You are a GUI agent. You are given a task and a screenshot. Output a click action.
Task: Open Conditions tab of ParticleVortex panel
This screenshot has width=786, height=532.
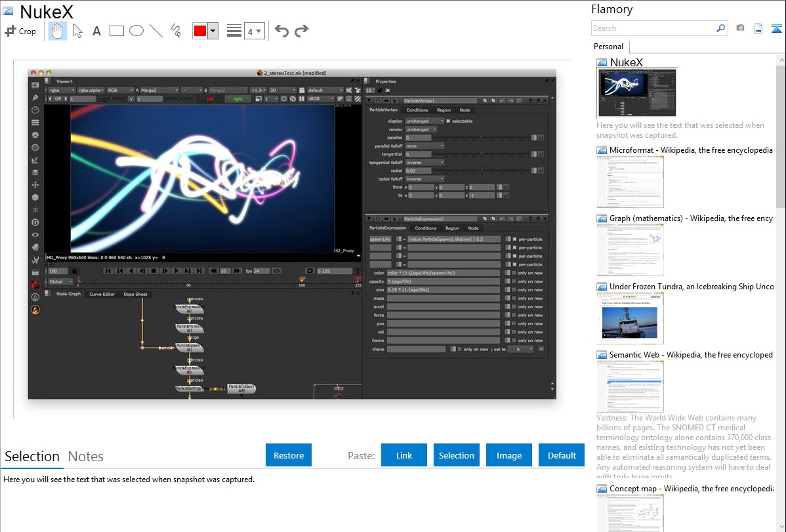[417, 110]
